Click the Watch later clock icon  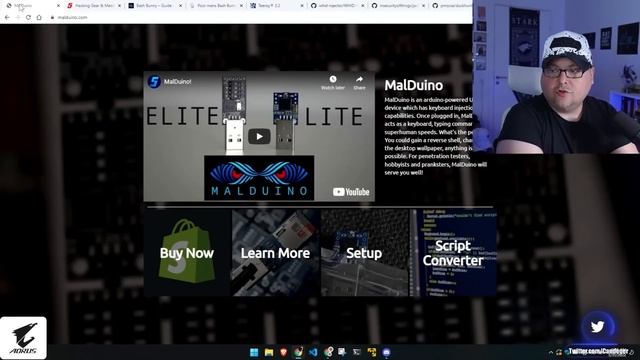click(333, 79)
